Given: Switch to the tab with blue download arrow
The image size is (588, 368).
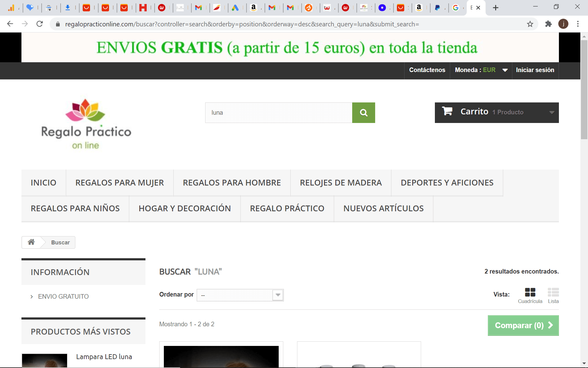Looking at the screenshot, I should [x=68, y=8].
